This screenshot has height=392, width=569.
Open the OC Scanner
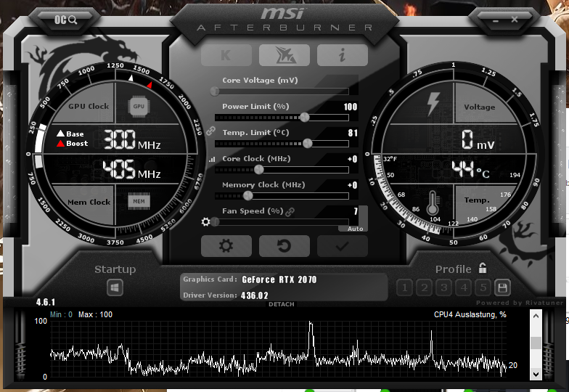click(x=65, y=20)
